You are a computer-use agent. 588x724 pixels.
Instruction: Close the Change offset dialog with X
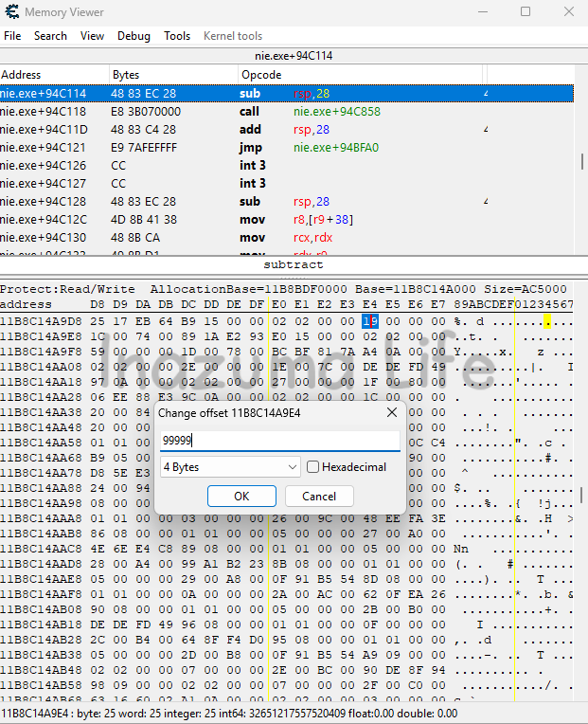pyautogui.click(x=392, y=413)
